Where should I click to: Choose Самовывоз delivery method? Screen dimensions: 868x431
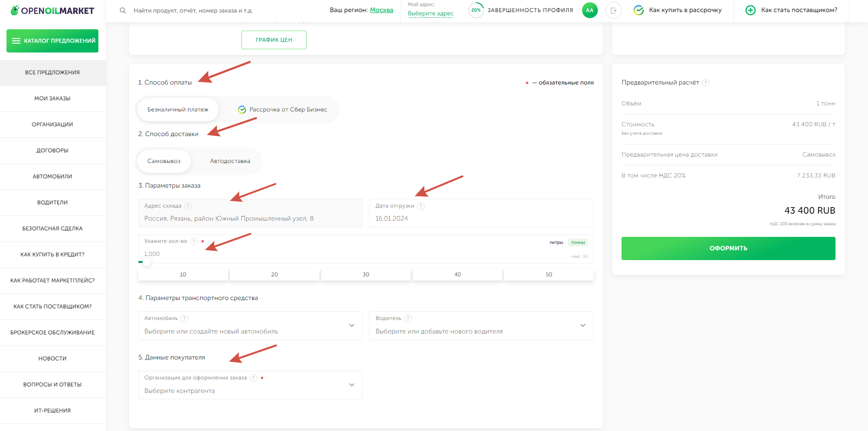point(164,161)
